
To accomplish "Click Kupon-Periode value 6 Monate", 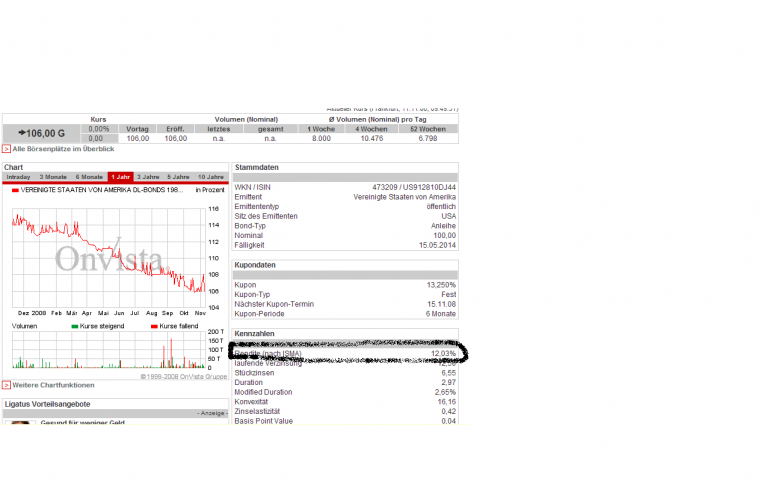I will pos(440,314).
